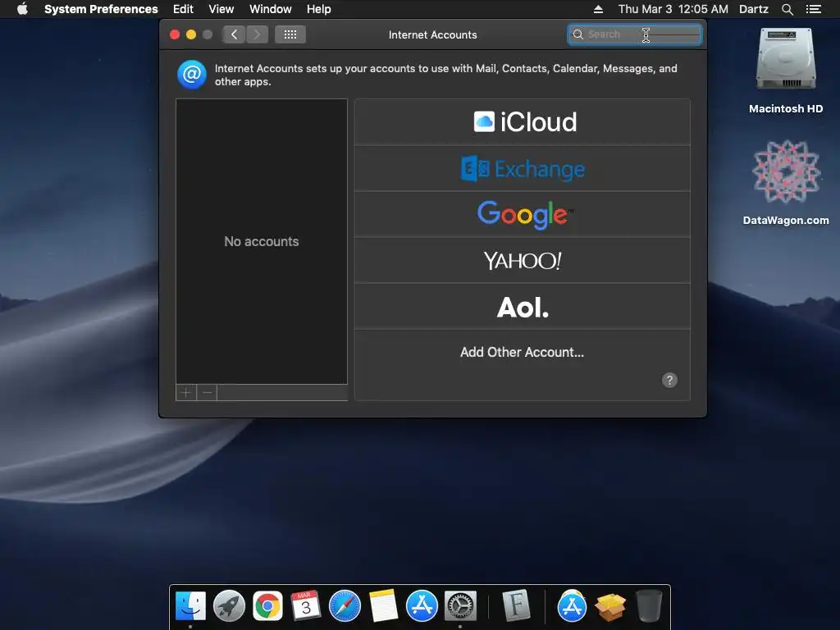Go forward with the right chevron button
840x630 pixels.
pos(257,34)
